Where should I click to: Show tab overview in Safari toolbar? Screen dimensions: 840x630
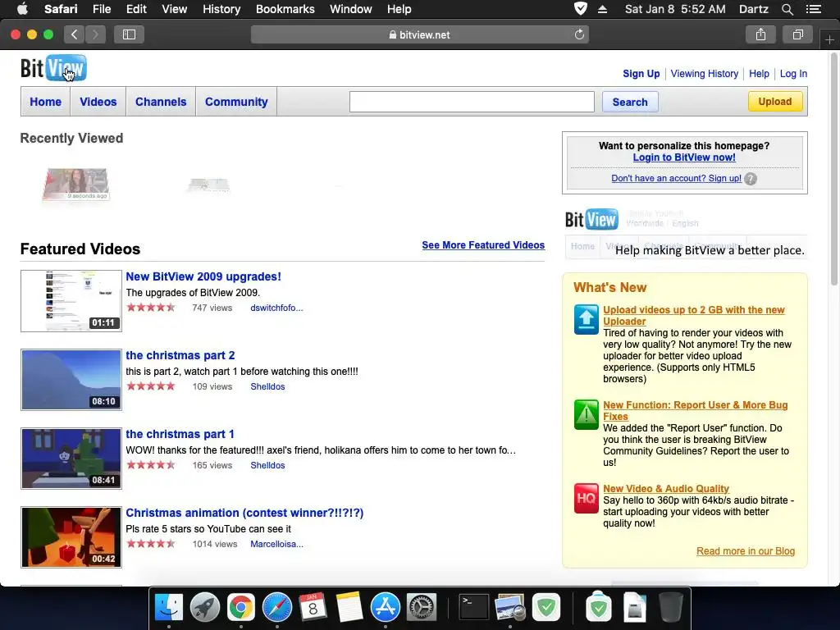797,34
